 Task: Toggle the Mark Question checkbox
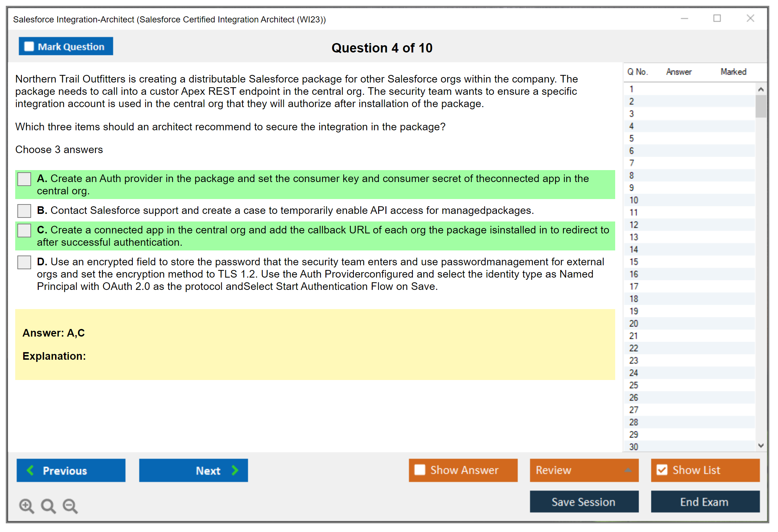pyautogui.click(x=29, y=46)
